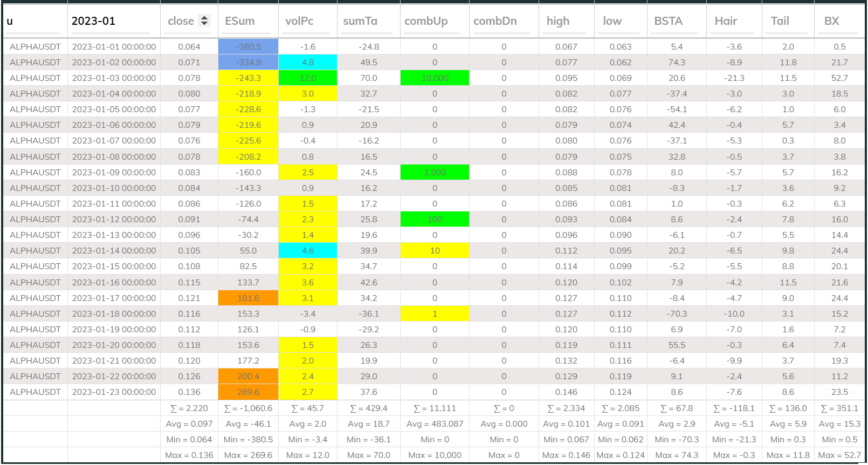Click the cyan volPc cell showing 4.6
Image resolution: width=868 pixels, height=465 pixels.
pos(307,251)
